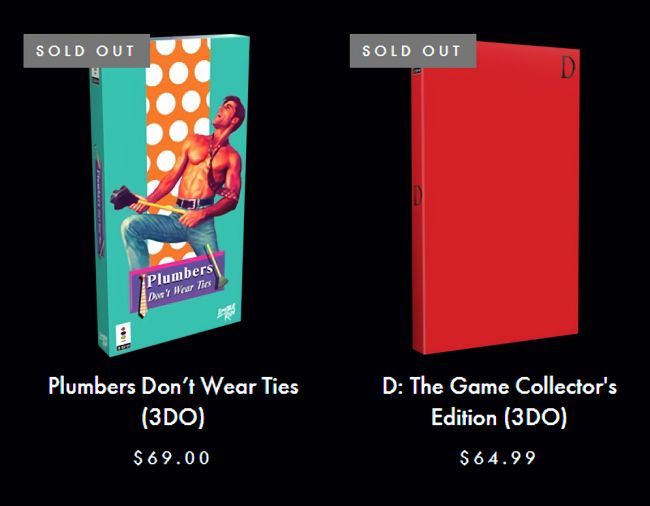
Task: Click the Sold Out badge on the Plumbers product
Action: (86, 51)
